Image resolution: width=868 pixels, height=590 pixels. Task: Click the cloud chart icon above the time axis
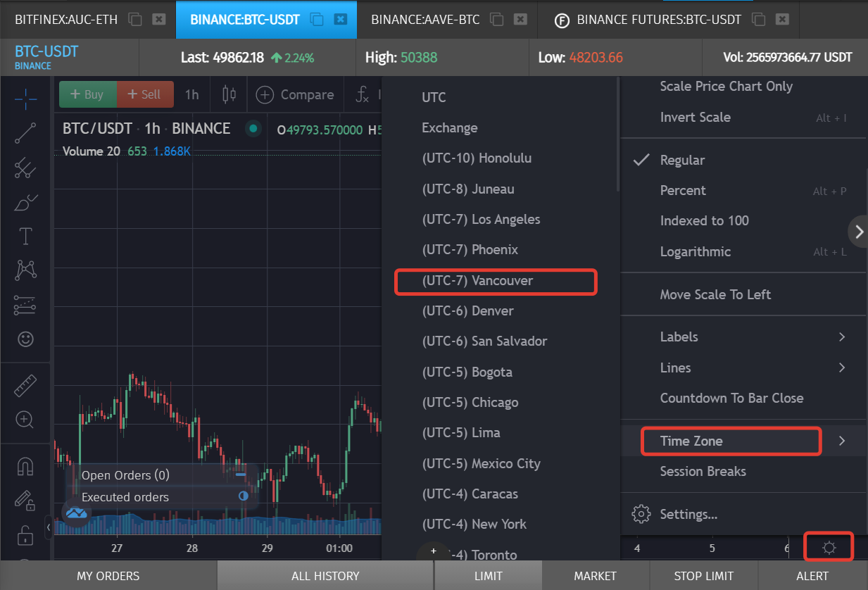click(x=76, y=513)
